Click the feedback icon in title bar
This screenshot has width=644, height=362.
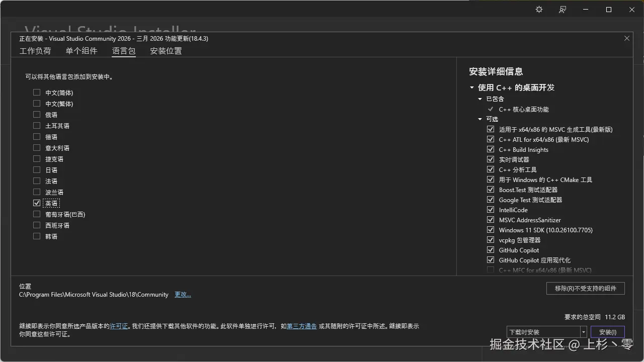562,10
